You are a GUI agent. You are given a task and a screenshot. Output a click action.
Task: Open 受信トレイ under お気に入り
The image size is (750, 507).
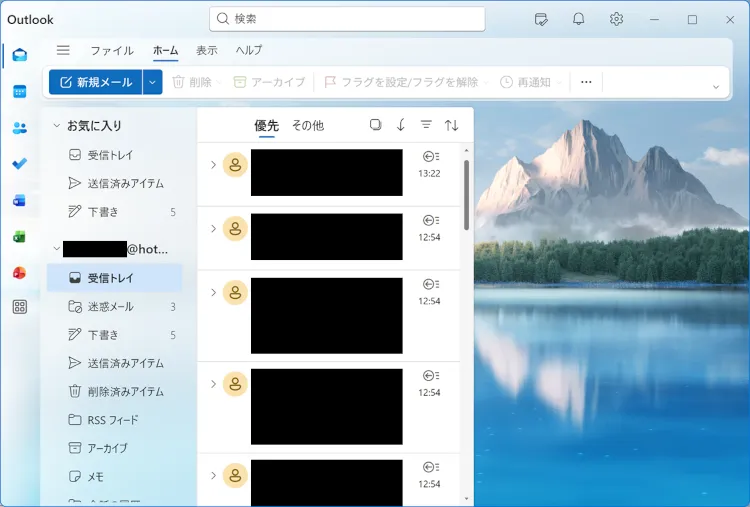[x=115, y=155]
